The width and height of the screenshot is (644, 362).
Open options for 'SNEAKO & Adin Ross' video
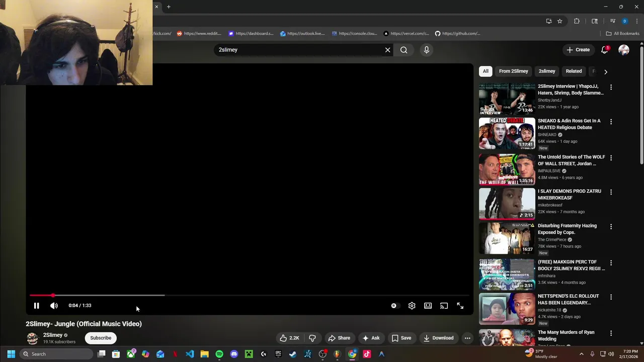click(x=611, y=122)
